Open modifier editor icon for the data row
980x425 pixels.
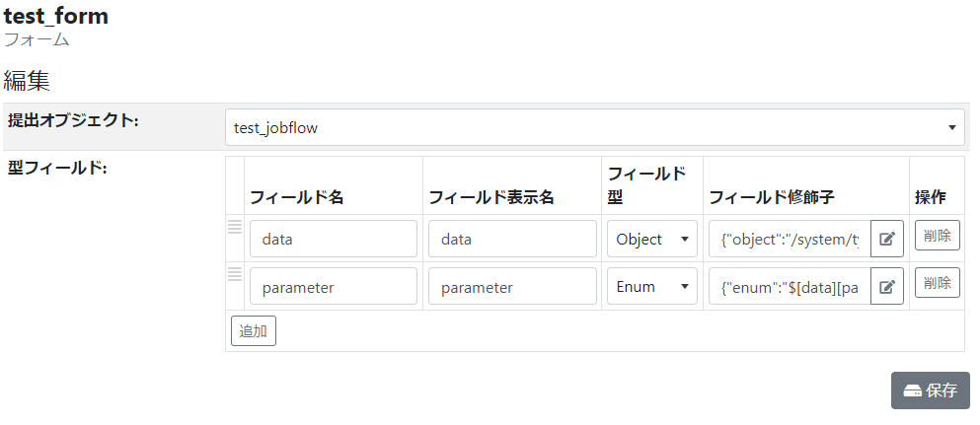point(886,239)
